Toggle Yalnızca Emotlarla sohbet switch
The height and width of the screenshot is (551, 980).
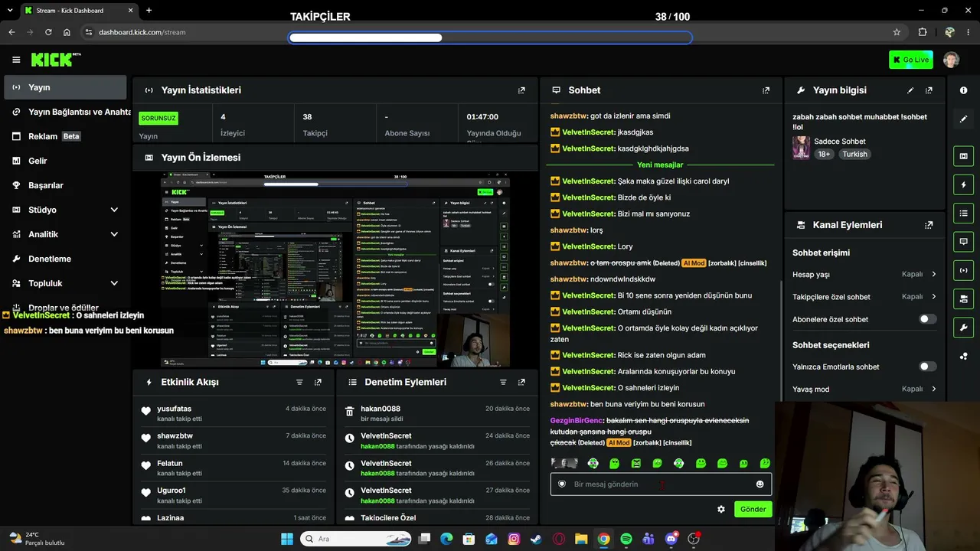tap(927, 367)
